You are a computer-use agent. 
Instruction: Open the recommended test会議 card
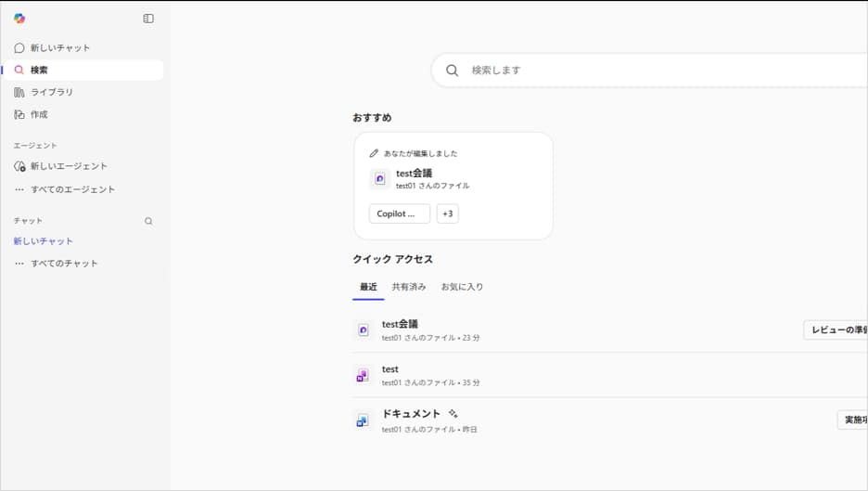(453, 178)
